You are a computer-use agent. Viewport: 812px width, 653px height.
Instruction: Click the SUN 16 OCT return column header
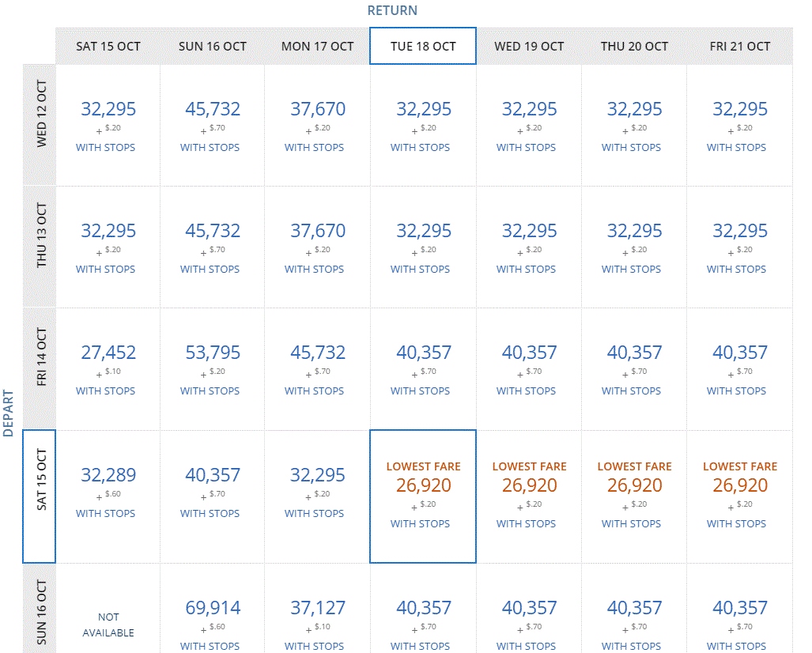(x=212, y=47)
